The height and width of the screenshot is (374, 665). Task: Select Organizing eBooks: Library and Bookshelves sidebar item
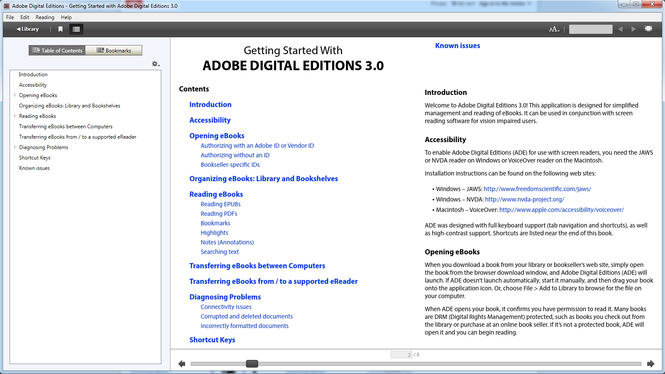pyautogui.click(x=70, y=106)
